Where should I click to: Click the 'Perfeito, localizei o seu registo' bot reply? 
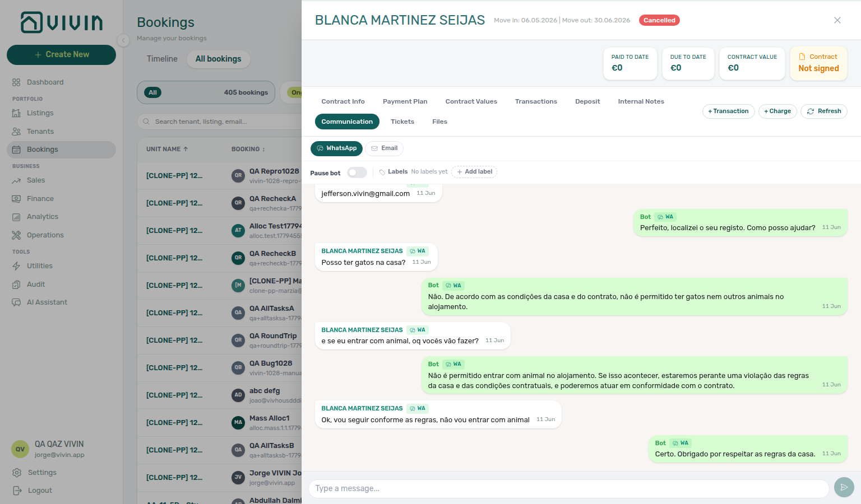740,223
